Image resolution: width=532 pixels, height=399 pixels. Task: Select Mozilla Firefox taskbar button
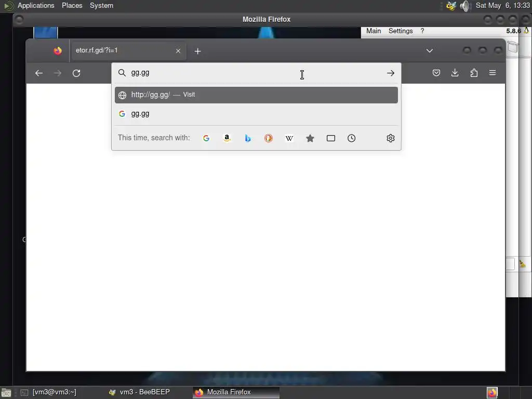(236, 392)
